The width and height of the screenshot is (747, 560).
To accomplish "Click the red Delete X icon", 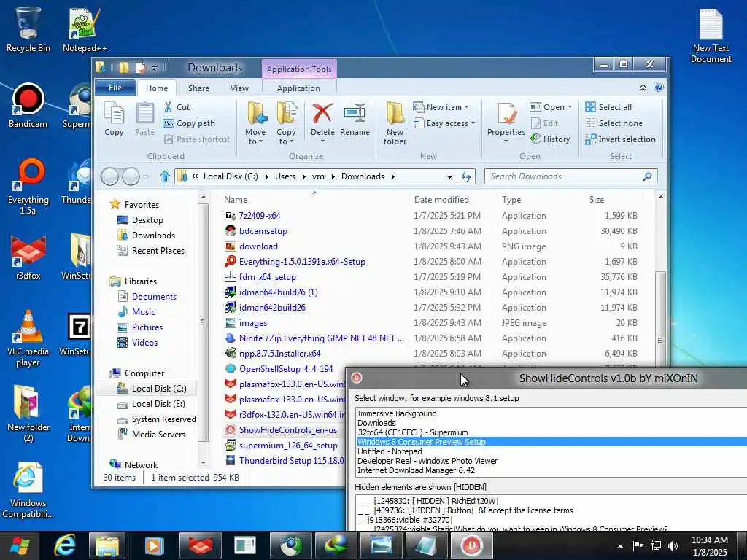I will 322,114.
